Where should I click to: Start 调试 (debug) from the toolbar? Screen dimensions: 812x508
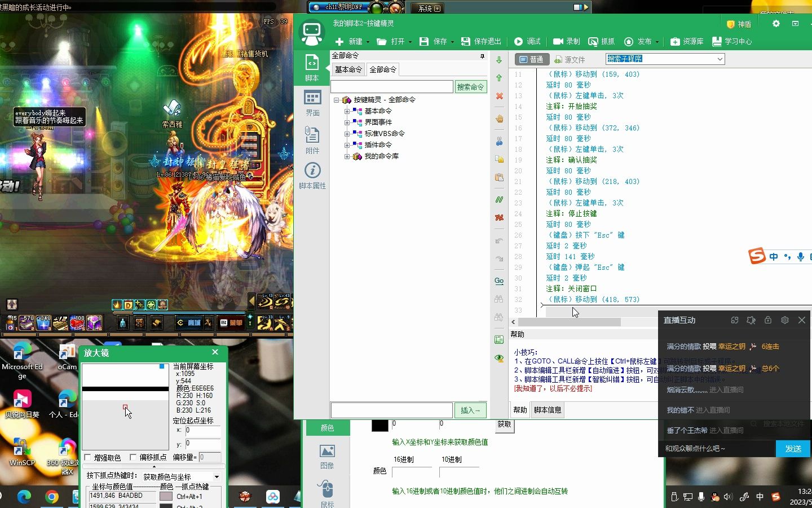point(527,41)
